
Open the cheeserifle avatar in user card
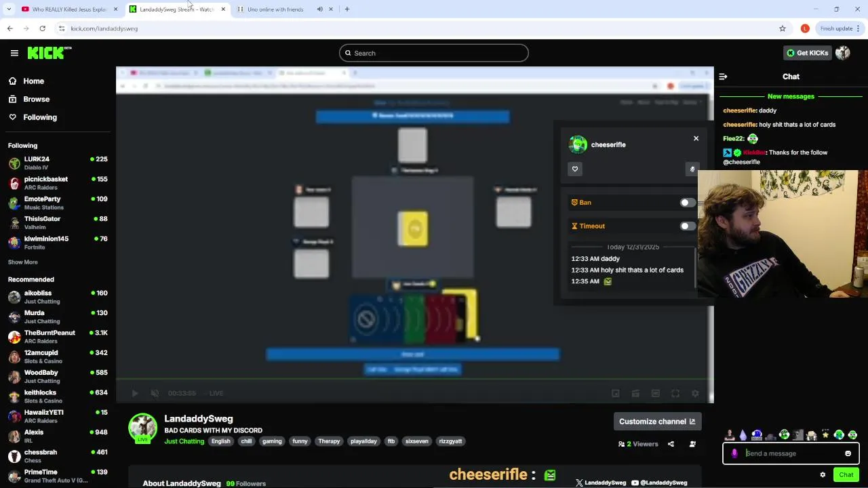(578, 144)
